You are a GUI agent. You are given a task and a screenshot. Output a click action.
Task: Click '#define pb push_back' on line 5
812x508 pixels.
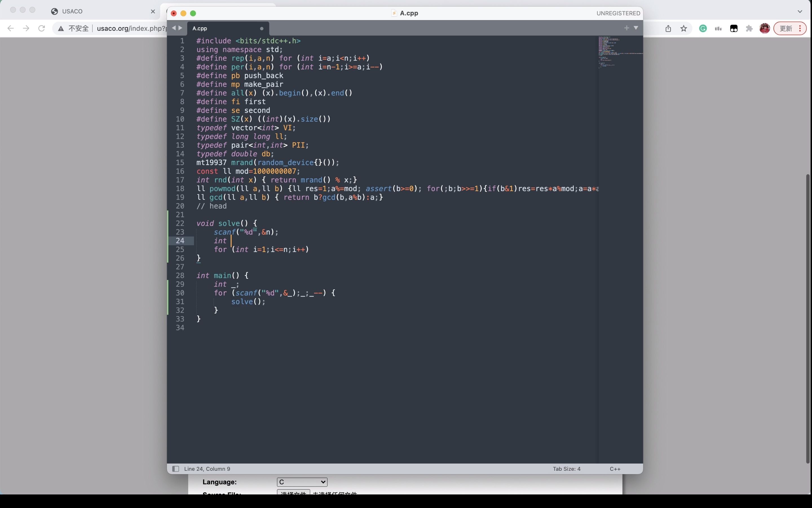coord(240,76)
